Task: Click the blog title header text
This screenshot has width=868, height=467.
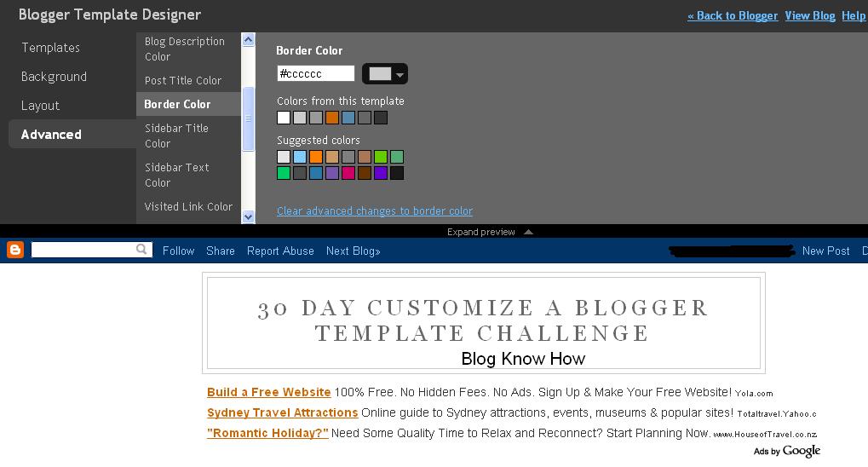Action: (x=483, y=320)
